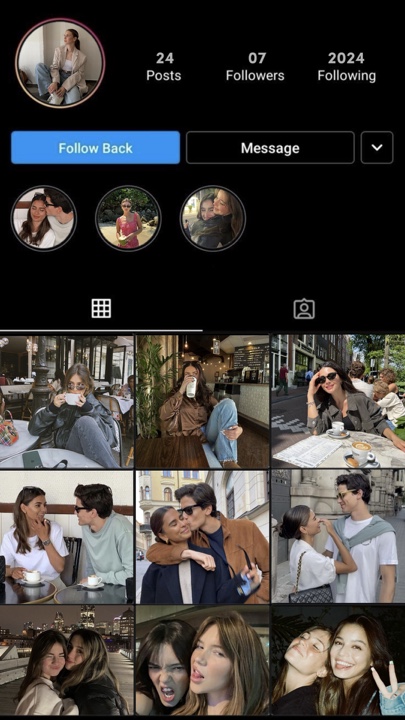
Task: Open the story highlight of the kissing couple
Action: click(44, 218)
